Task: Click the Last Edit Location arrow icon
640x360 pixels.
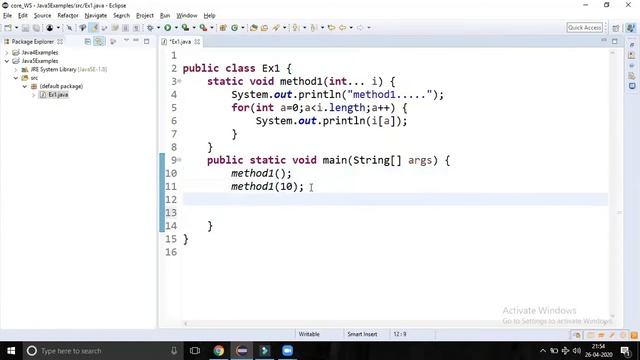Action: [331, 28]
